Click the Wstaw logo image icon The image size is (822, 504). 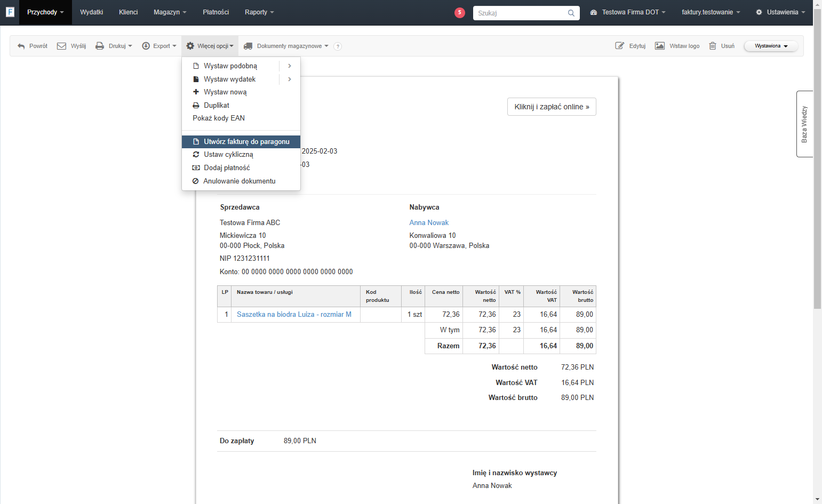click(660, 46)
